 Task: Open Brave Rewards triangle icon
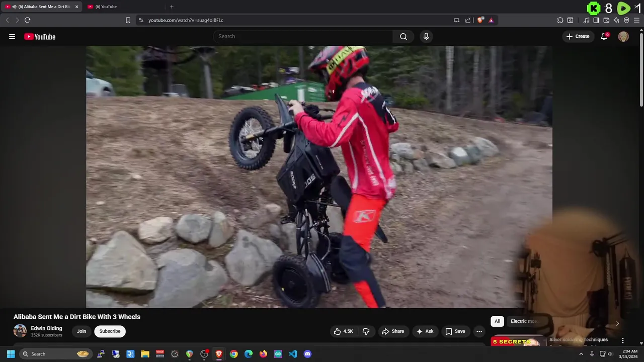491,20
